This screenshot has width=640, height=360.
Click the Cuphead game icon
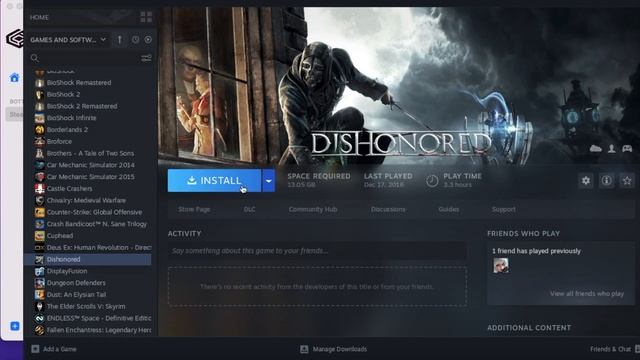[40, 236]
